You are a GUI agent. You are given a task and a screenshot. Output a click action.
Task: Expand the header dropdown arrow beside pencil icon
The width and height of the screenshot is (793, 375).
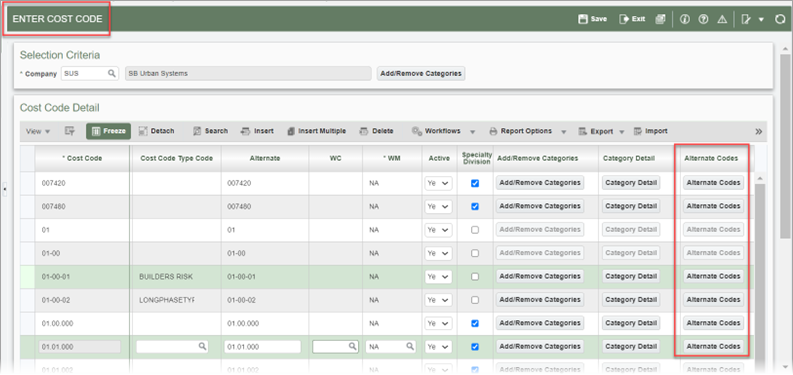(x=761, y=20)
